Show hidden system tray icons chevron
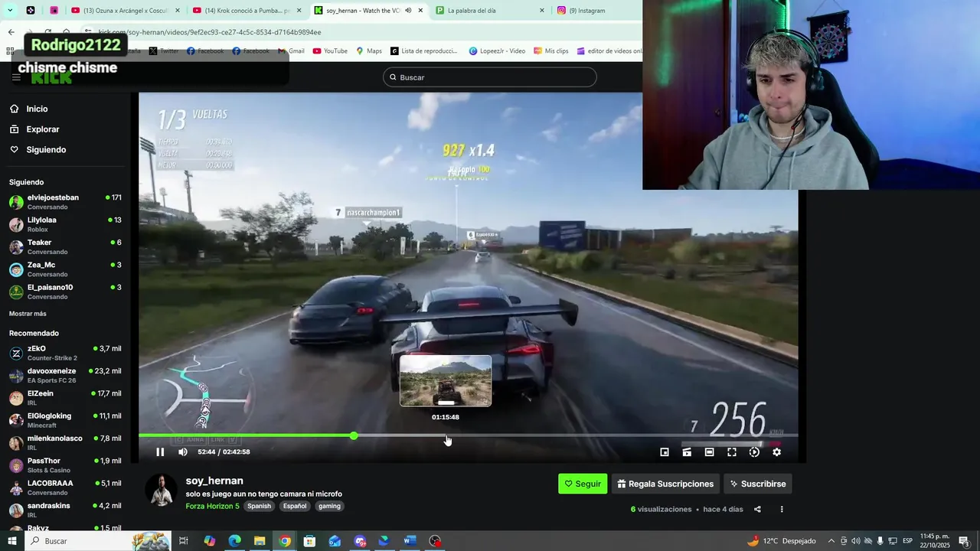The width and height of the screenshot is (980, 551). pos(831,541)
